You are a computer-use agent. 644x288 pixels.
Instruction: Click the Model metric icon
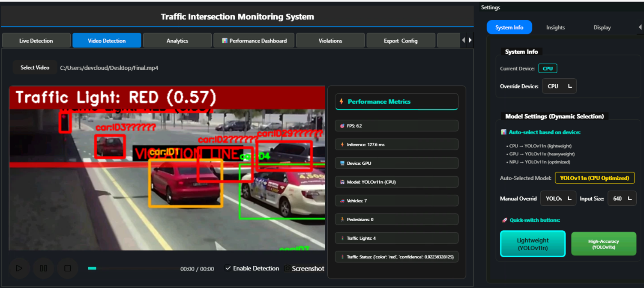(342, 182)
